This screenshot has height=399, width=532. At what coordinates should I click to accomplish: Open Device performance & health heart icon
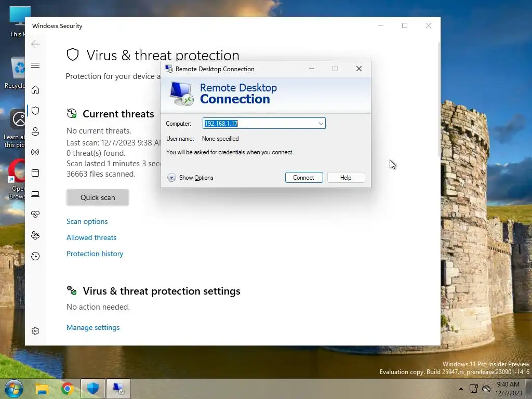tap(35, 215)
